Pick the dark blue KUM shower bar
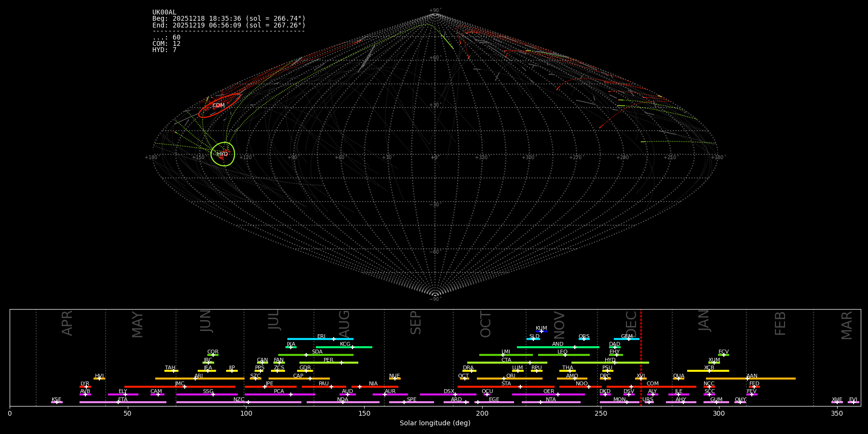Viewport: 868px width, 434px height. coord(542,331)
